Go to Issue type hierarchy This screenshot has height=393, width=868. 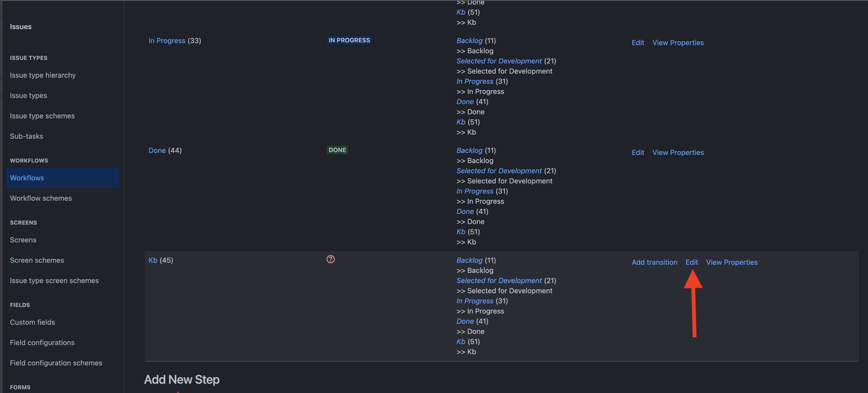click(x=43, y=75)
